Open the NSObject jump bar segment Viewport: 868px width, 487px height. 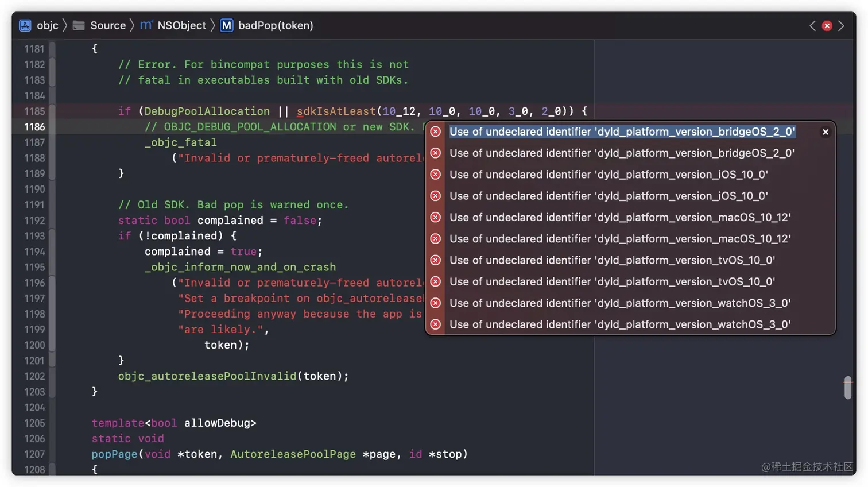[181, 25]
